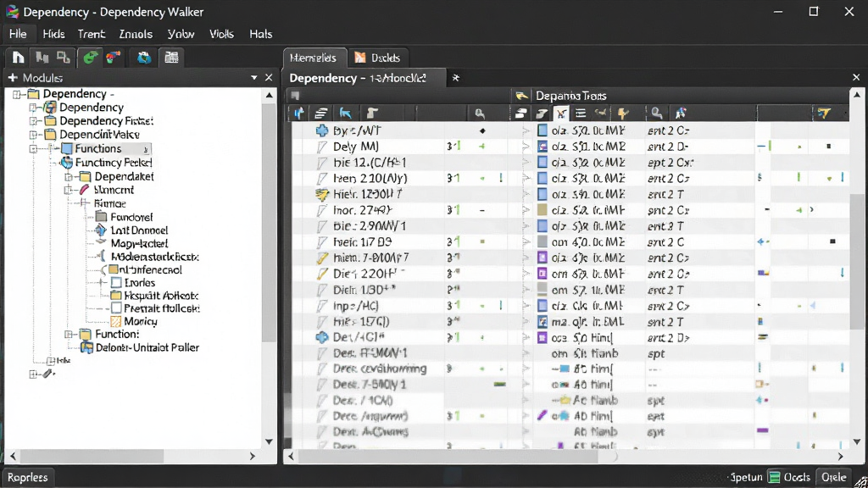The height and width of the screenshot is (488, 868).
Task: Toggle the blue square on the hen 210 row
Action: click(x=542, y=178)
